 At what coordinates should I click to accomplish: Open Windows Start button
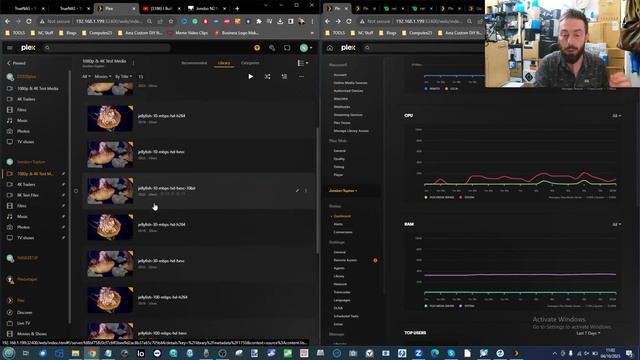pos(9,353)
